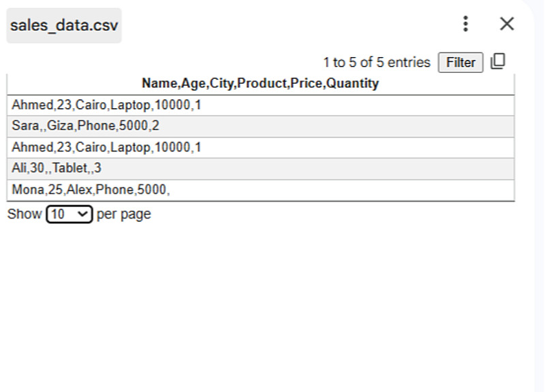
Task: Click the chevron arrow of the page-size selector
Action: [83, 214]
